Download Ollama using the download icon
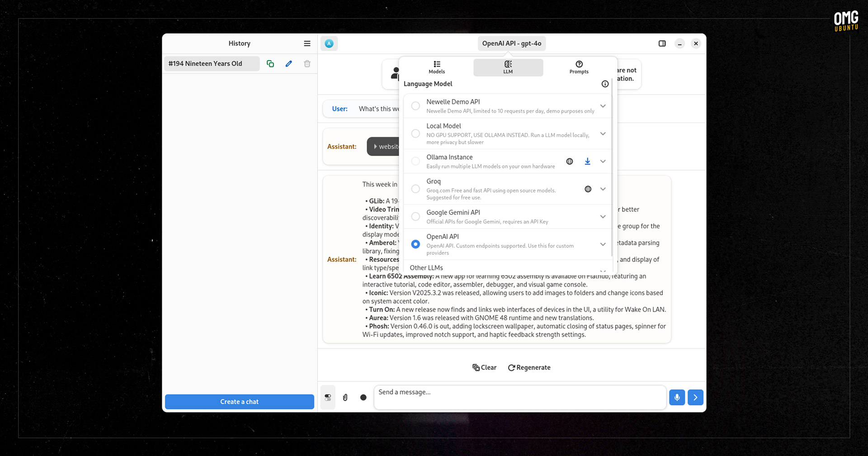The height and width of the screenshot is (456, 868). pyautogui.click(x=587, y=161)
